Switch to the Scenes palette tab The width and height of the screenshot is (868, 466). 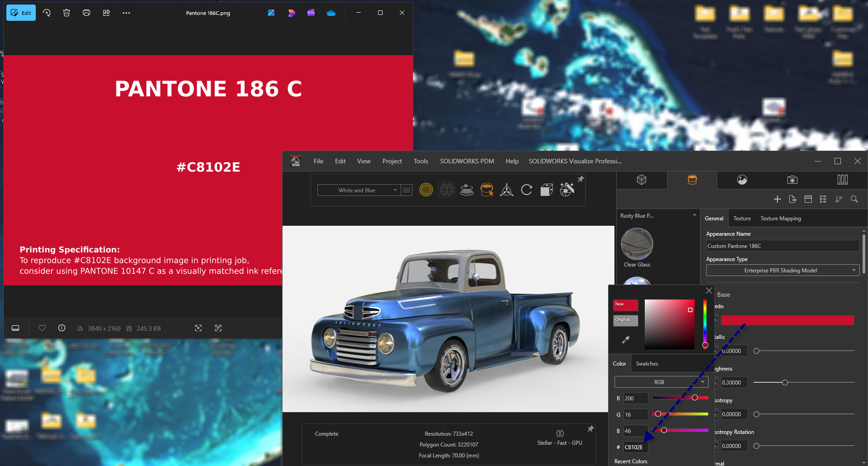click(x=742, y=180)
